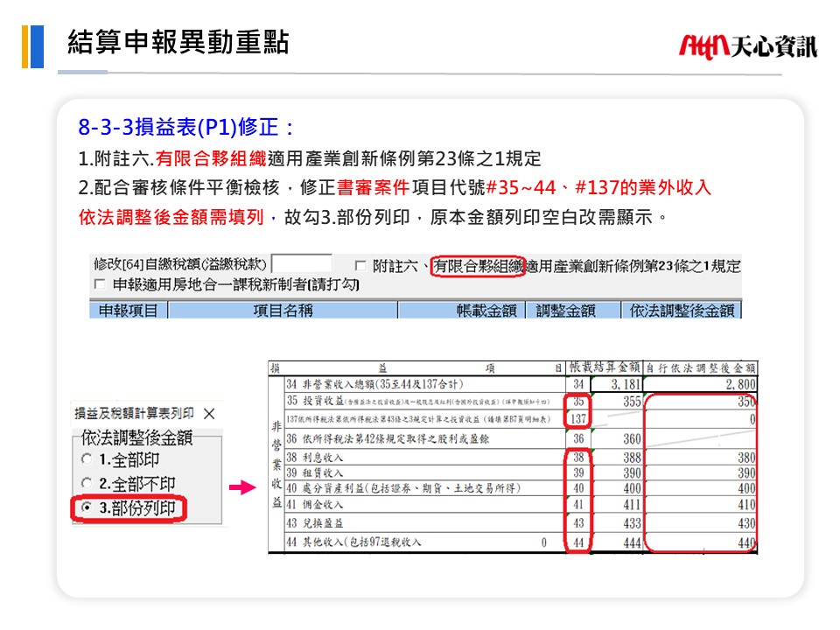Image resolution: width=840 pixels, height=630 pixels.
Task: Click the 申報項目 column header
Action: pos(128,311)
